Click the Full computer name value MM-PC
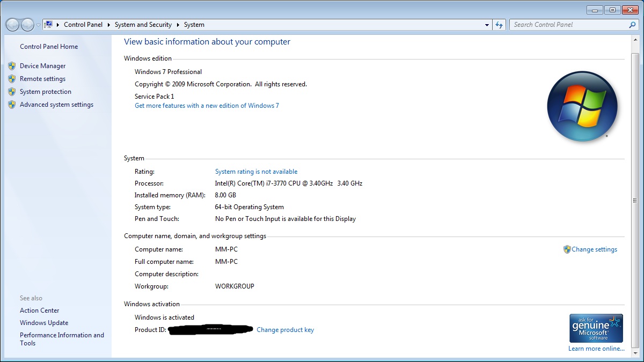The image size is (644, 362). coord(226,262)
